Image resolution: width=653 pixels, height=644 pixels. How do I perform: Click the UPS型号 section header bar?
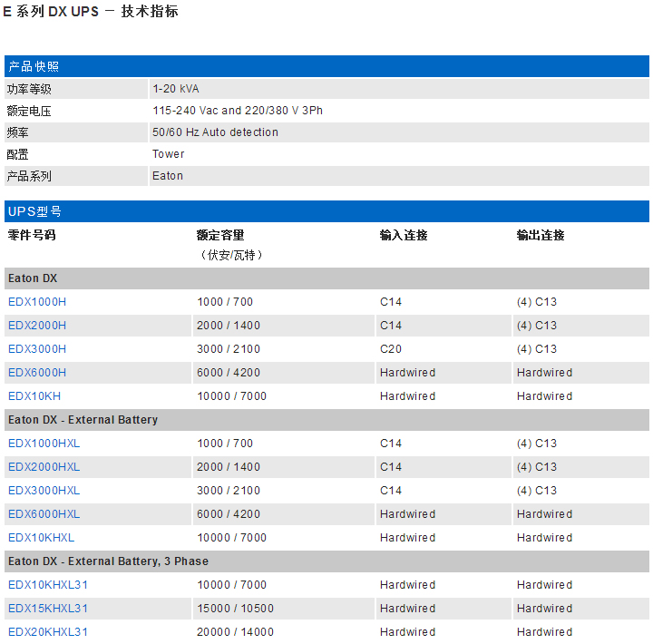pyautogui.click(x=35, y=211)
